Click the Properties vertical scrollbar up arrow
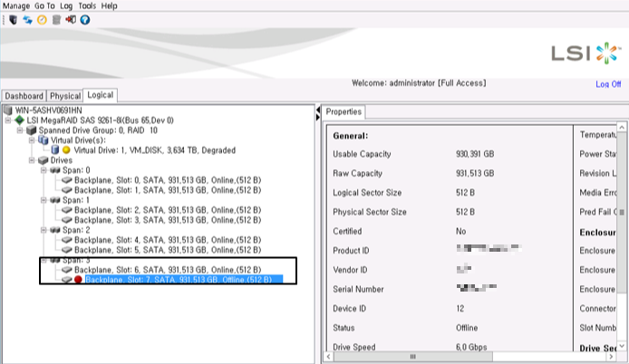629x364 pixels. coord(622,127)
